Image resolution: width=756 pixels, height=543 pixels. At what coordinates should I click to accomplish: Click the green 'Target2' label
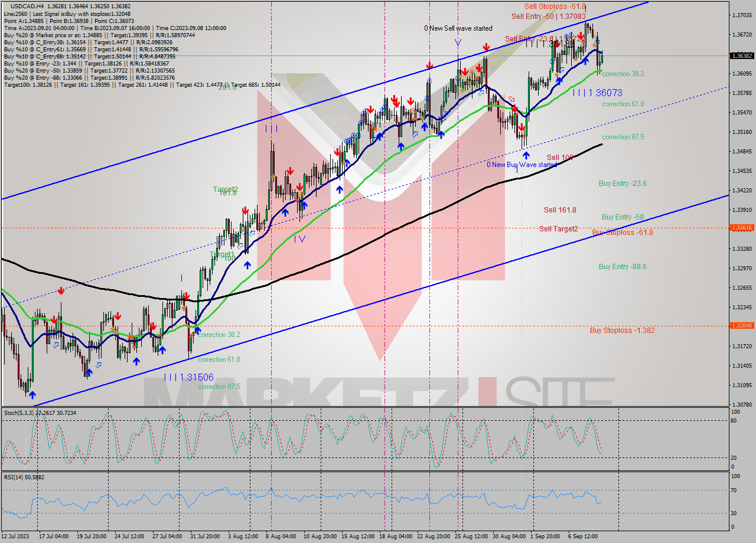(225, 189)
